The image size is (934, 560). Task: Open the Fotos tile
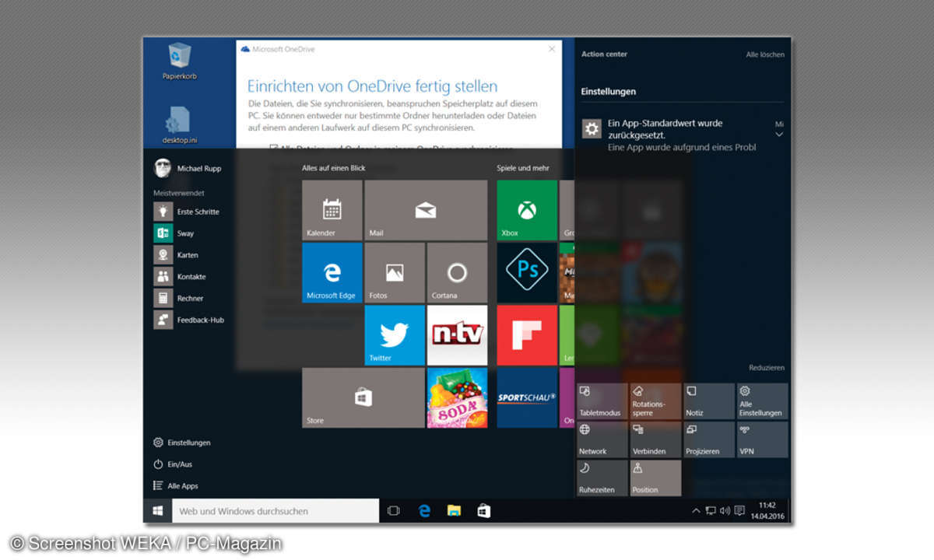(x=395, y=273)
